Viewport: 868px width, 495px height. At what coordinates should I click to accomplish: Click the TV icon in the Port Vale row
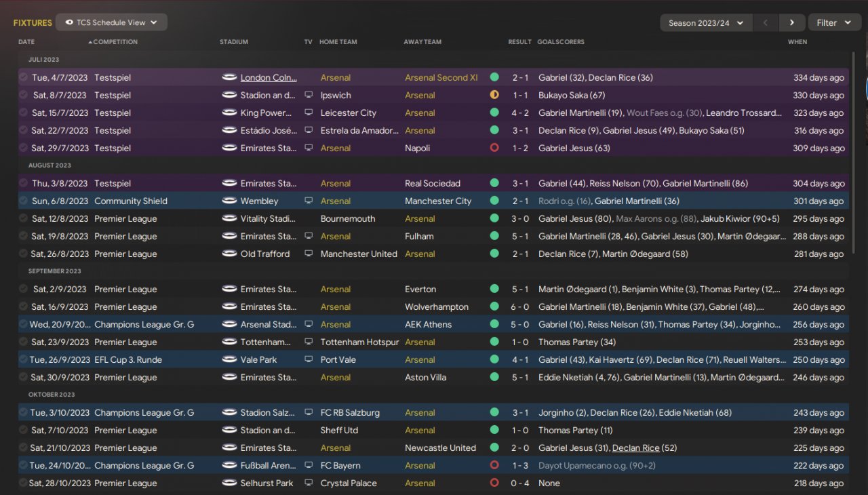309,360
